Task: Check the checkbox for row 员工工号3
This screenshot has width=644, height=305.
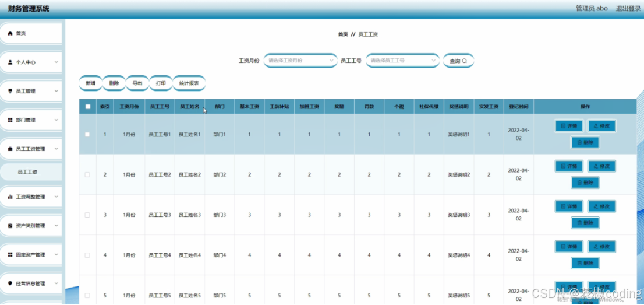Action: (x=87, y=215)
